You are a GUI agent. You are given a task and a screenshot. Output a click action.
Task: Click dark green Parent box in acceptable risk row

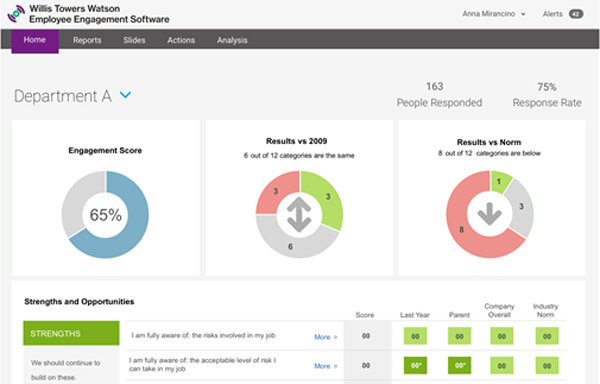point(459,365)
